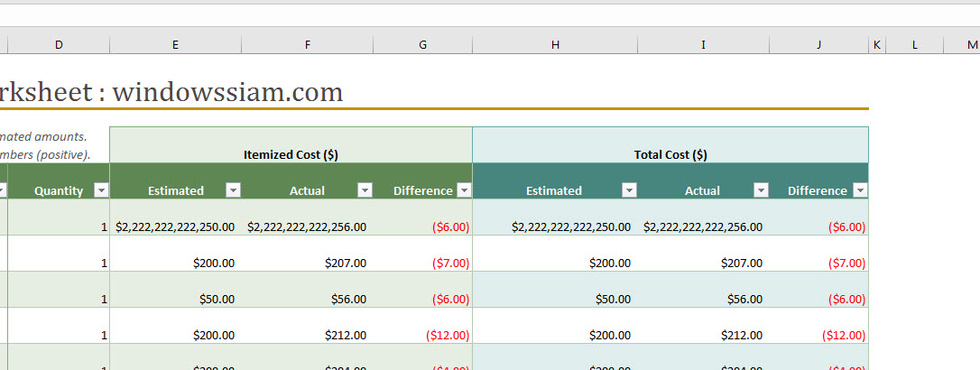Select Total Cost Difference cell ($7.00)

pyautogui.click(x=818, y=254)
